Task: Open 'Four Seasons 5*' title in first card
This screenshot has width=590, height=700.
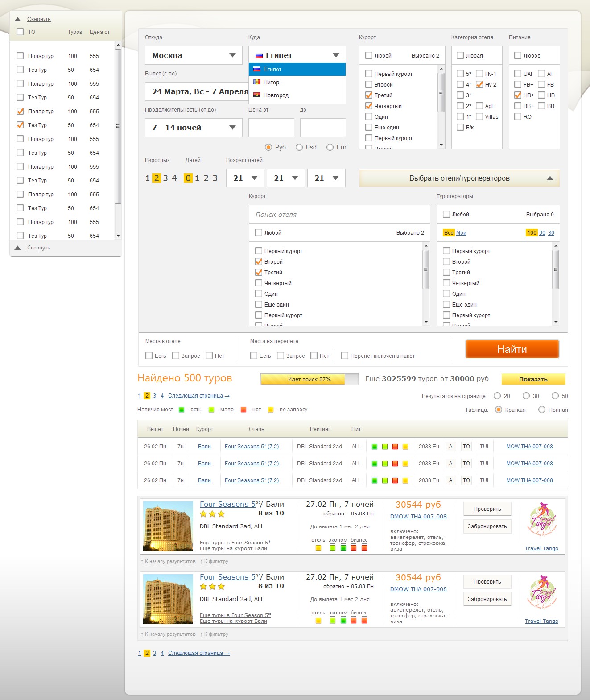Action: [227, 504]
